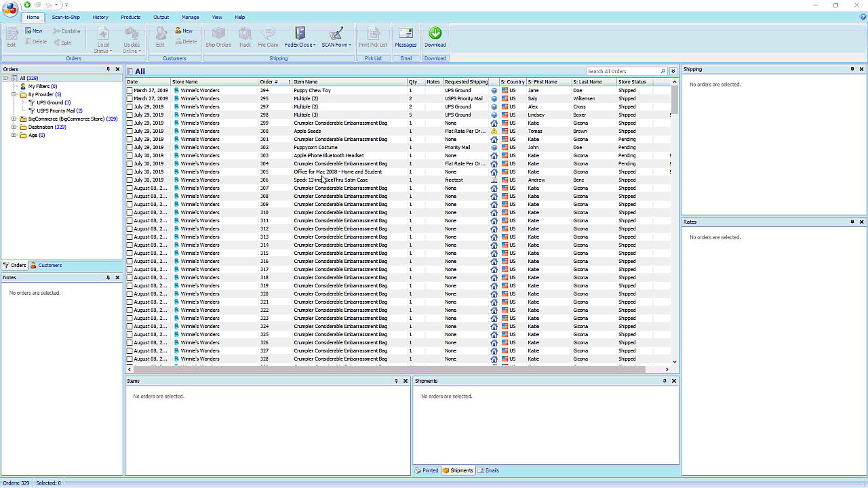The width and height of the screenshot is (868, 488).
Task: Sort by the Order # column header
Action: (x=275, y=82)
